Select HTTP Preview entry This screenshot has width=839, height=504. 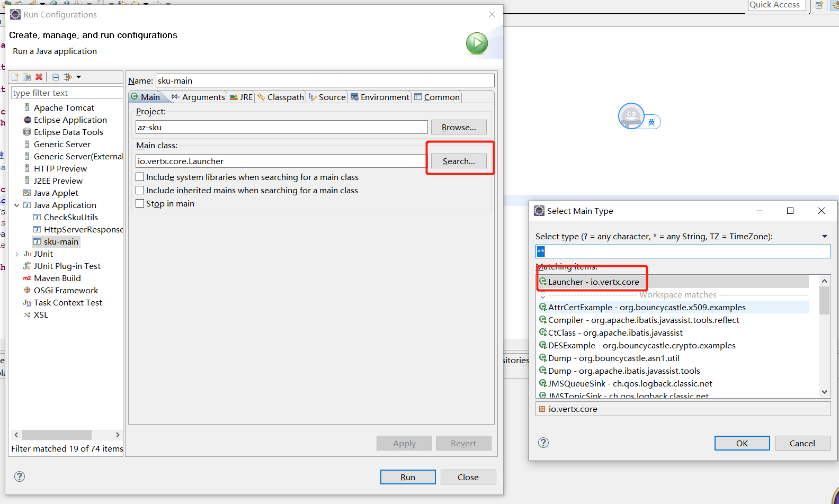point(60,168)
